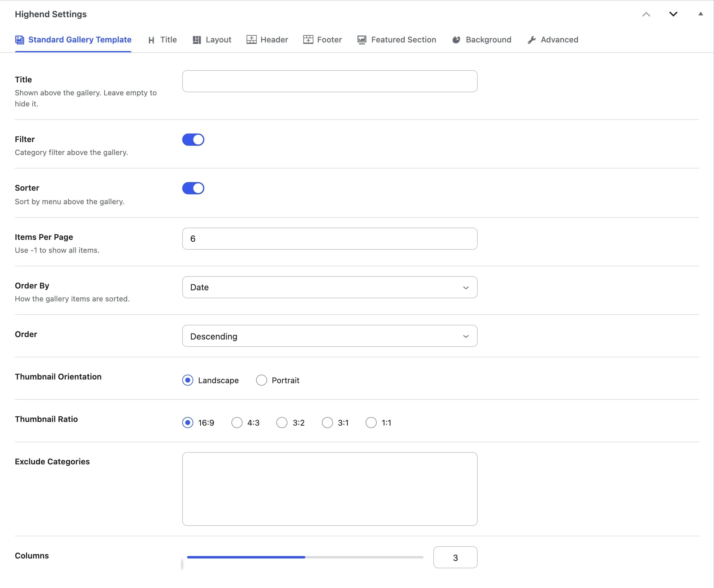
Task: Open the Order dropdown showing Descending
Action: (x=330, y=336)
